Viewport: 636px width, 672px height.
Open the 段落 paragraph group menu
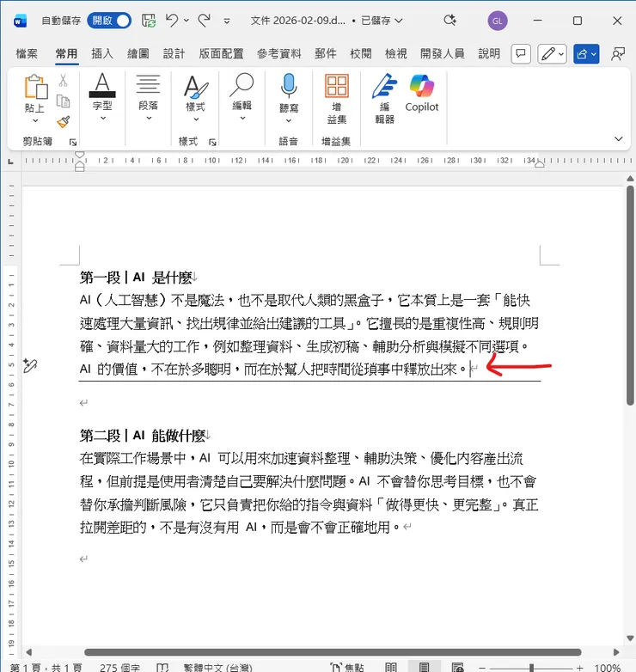(149, 97)
